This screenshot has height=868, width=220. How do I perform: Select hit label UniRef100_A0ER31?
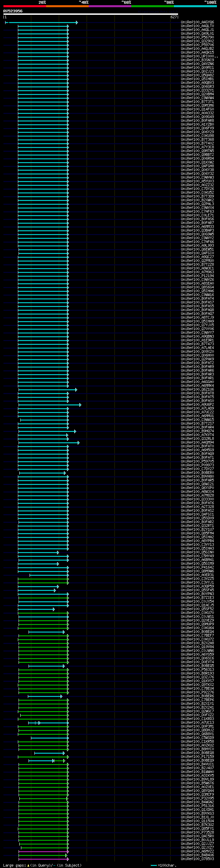pyautogui.click(x=197, y=575)
